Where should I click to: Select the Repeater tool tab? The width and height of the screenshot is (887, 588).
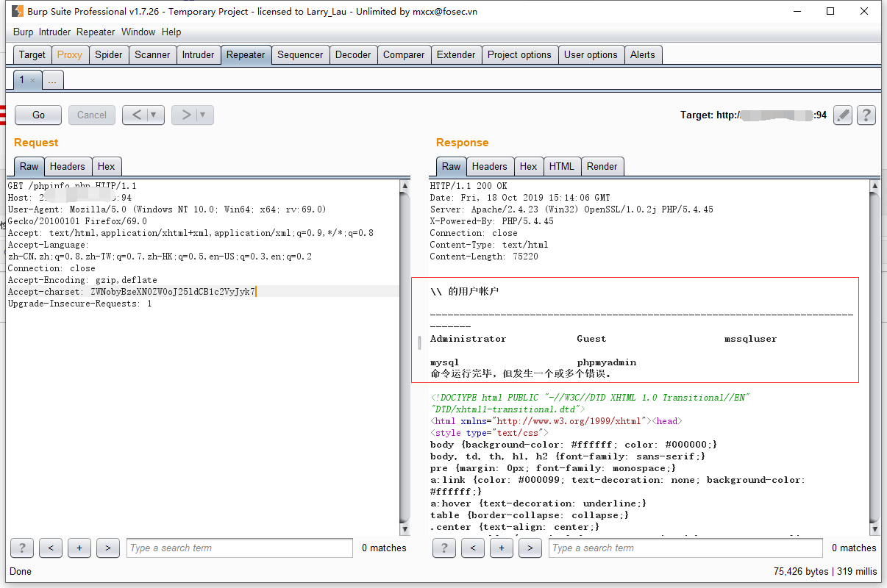pyautogui.click(x=246, y=54)
